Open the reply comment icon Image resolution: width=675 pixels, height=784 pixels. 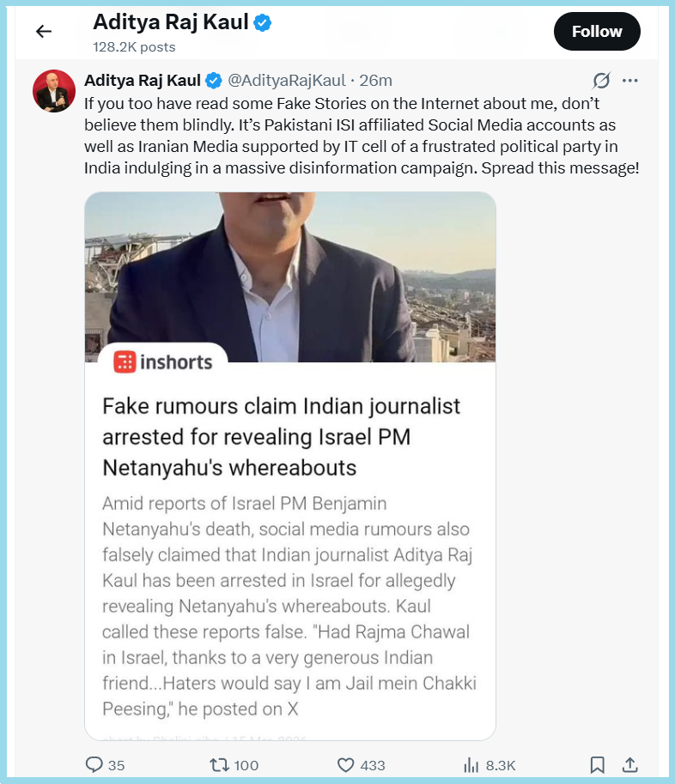94,764
